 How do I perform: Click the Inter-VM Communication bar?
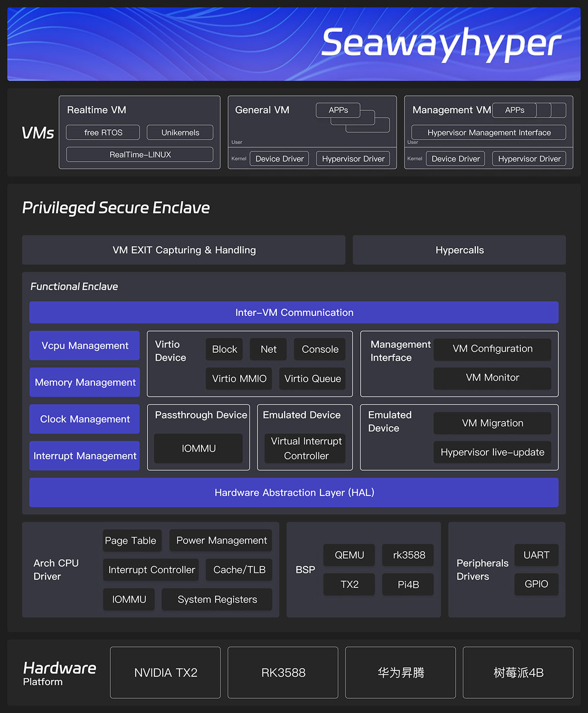tap(294, 312)
